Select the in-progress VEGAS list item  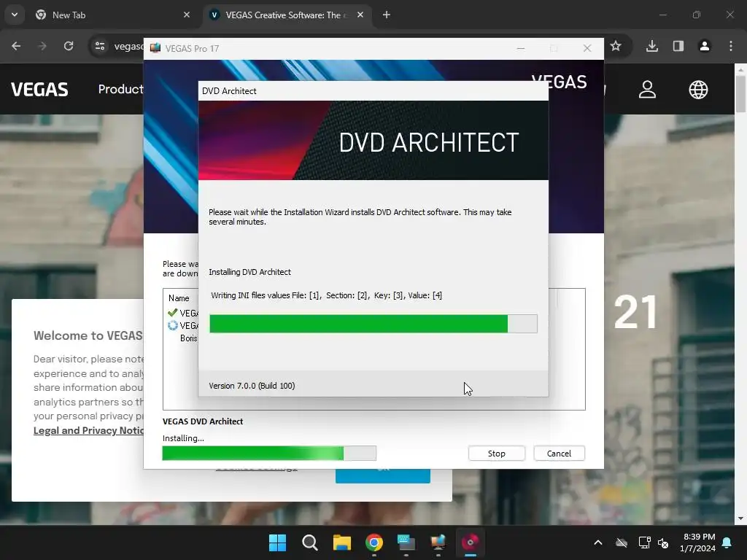183,325
